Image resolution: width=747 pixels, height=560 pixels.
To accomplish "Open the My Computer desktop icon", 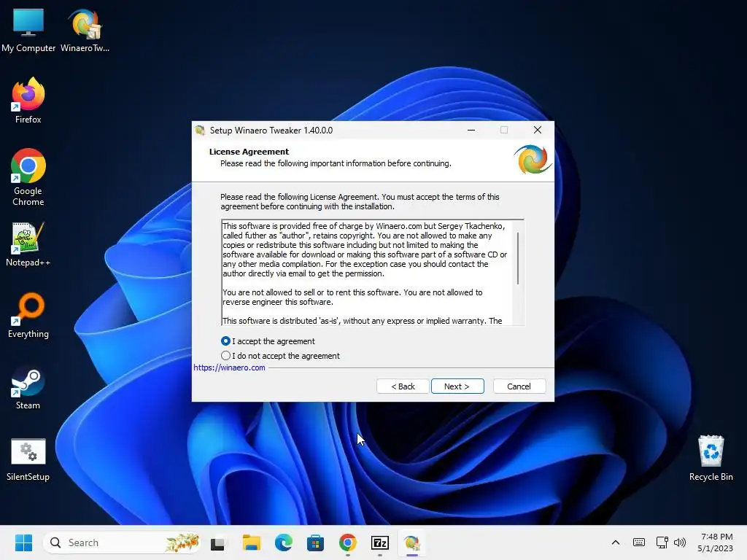I will pyautogui.click(x=28, y=30).
